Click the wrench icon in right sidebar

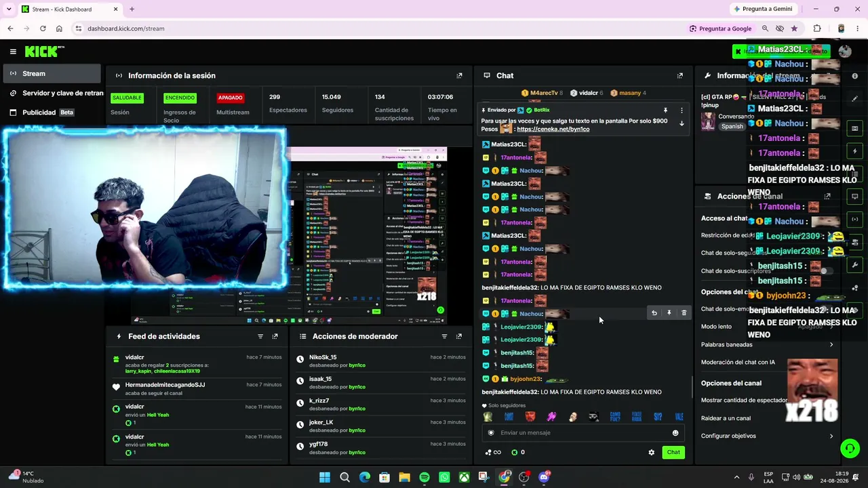[x=854, y=265]
